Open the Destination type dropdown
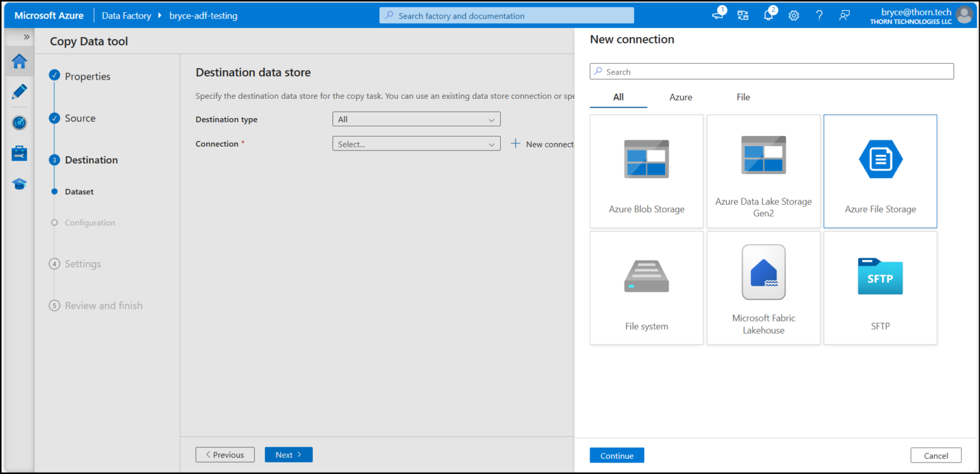 [x=416, y=119]
